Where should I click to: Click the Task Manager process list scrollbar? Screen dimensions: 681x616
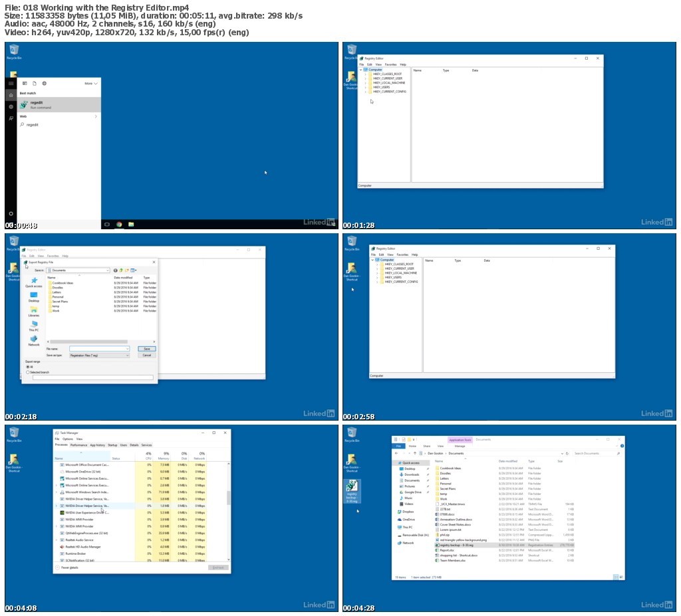(229, 498)
